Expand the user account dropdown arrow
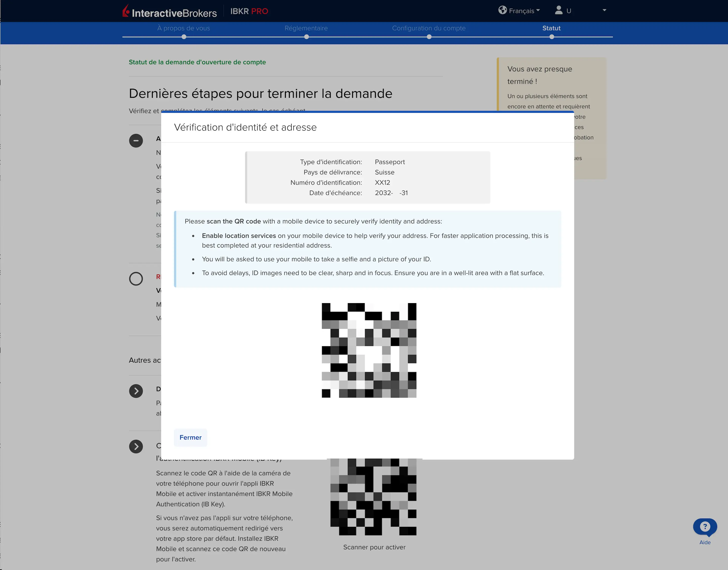The width and height of the screenshot is (728, 570). point(604,10)
